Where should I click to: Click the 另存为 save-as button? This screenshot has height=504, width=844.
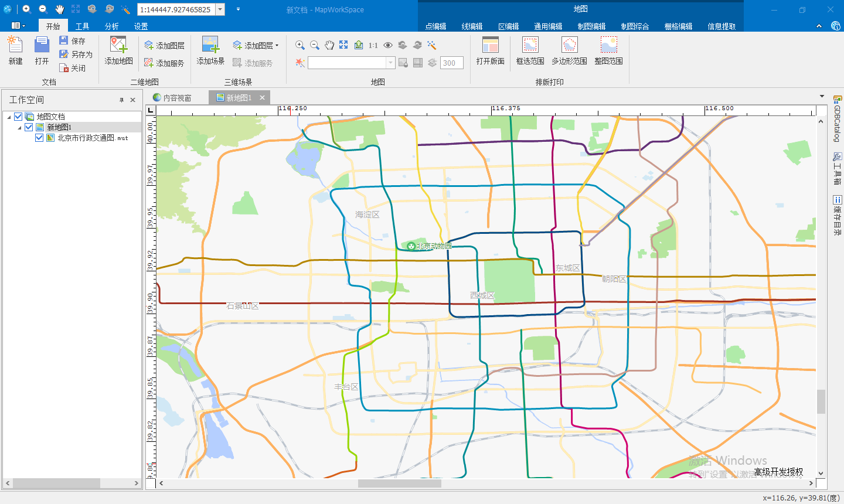[76, 55]
